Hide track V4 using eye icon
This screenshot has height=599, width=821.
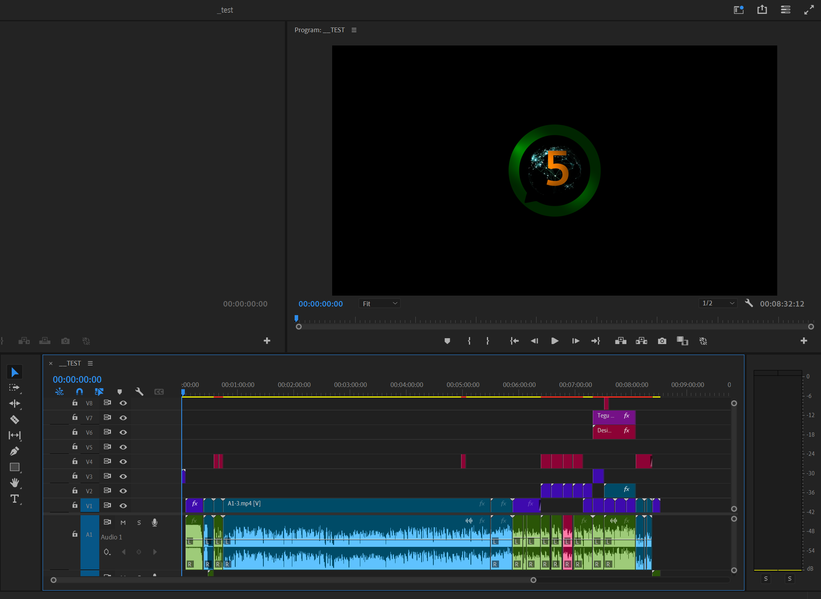[123, 462]
